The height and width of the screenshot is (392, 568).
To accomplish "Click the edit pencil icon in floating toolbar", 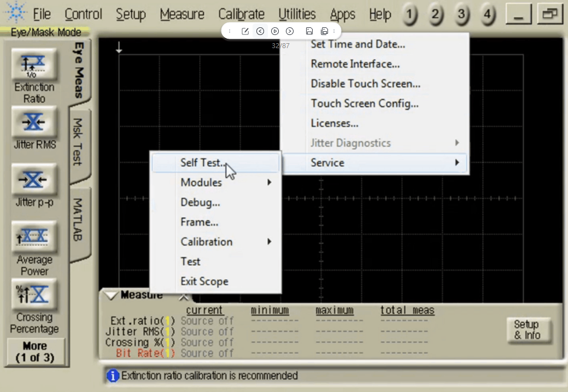I will point(245,31).
